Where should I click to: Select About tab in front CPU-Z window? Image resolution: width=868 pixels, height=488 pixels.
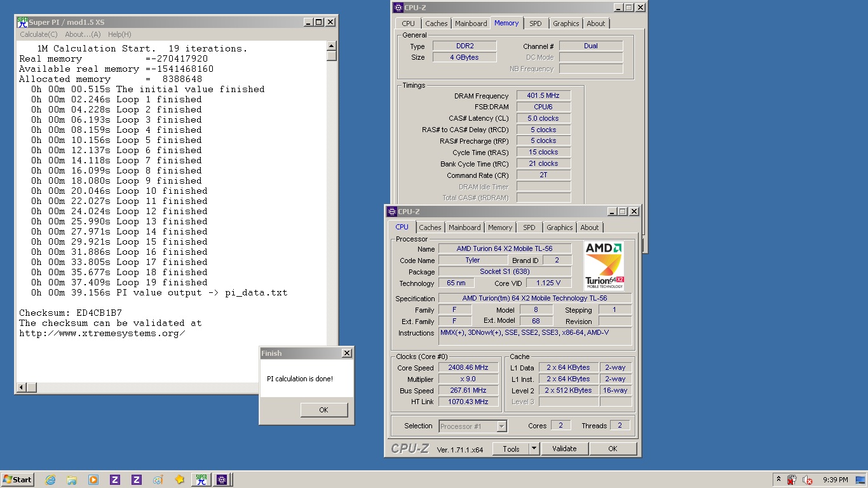click(x=590, y=227)
